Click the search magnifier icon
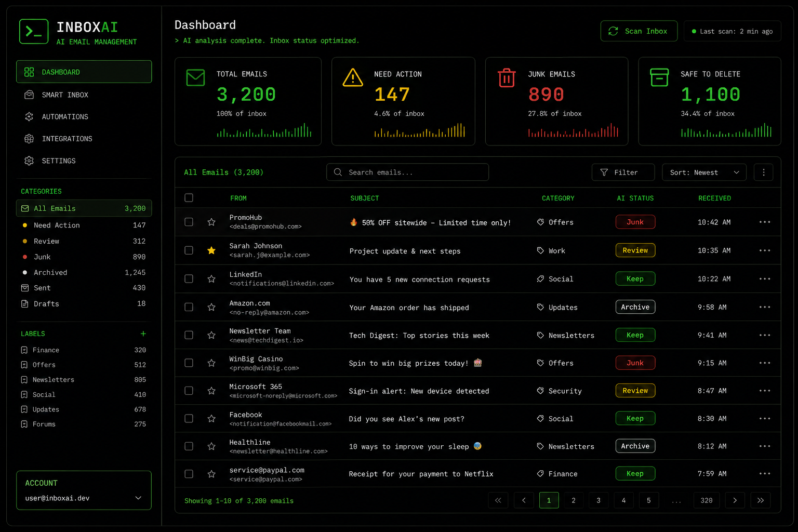The image size is (798, 532). 338,172
